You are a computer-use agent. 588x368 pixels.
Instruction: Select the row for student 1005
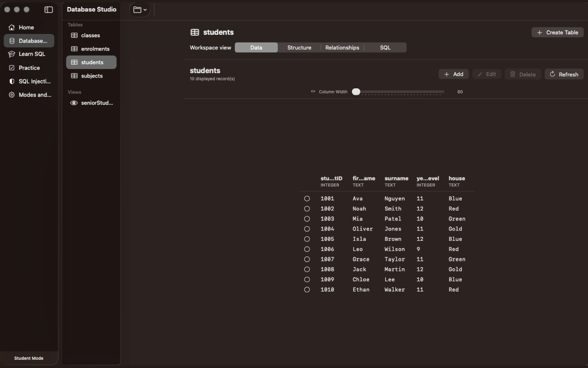click(307, 239)
